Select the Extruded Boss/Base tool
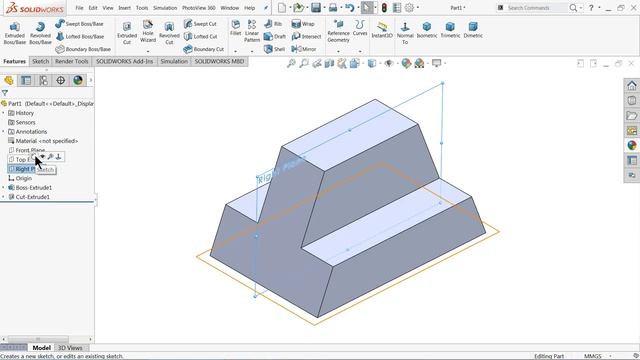Screen dimensions: 640x360 click(x=15, y=33)
